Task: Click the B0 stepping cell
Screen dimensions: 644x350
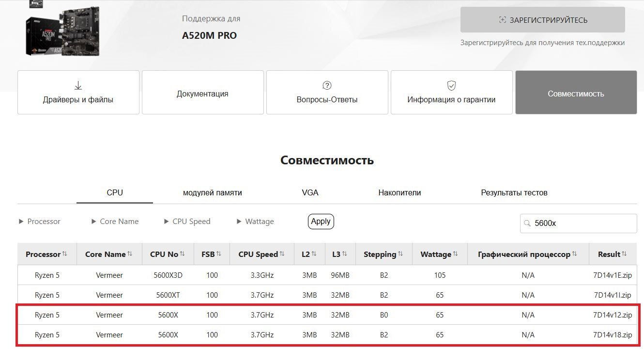Action: tap(384, 315)
